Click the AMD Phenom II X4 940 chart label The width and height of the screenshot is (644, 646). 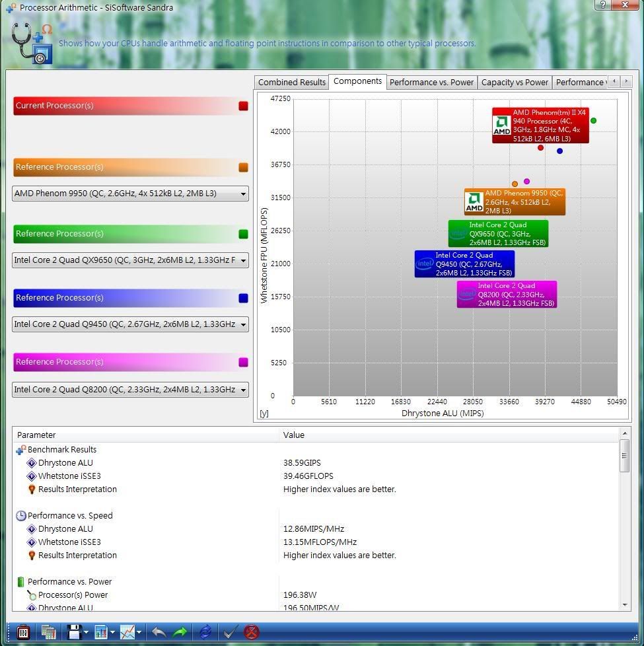click(x=540, y=126)
